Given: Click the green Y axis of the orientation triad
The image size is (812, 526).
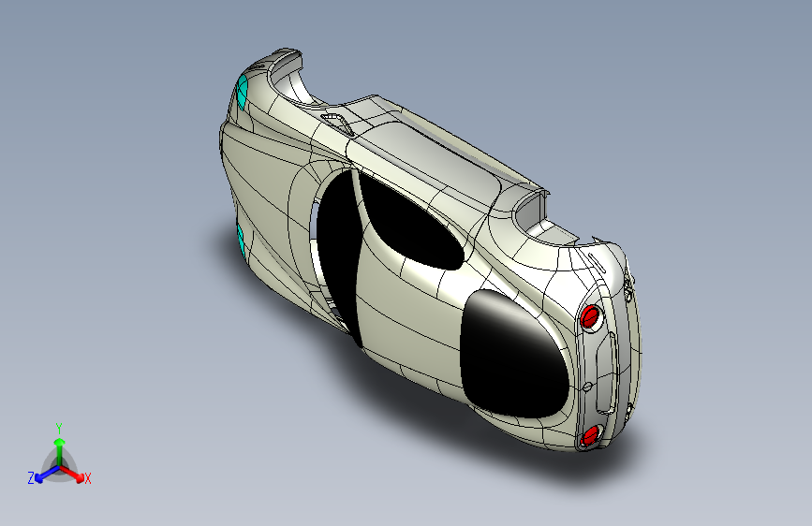Looking at the screenshot, I should (60, 450).
